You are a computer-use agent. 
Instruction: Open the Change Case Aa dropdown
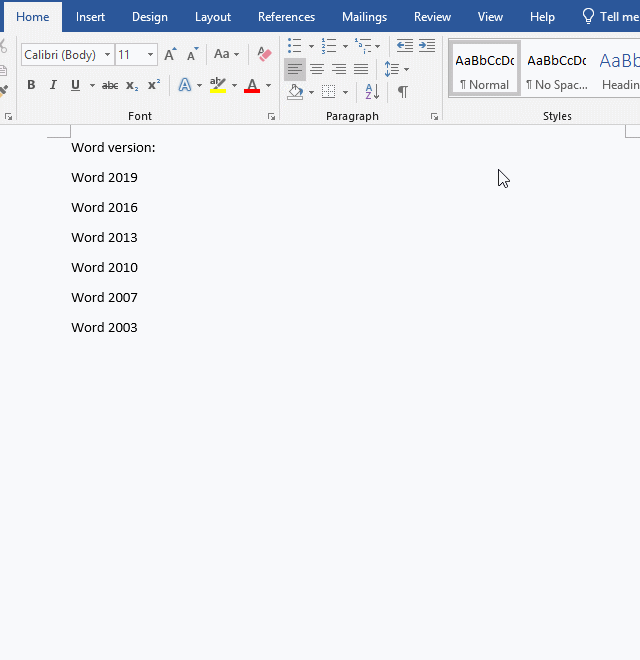(x=226, y=54)
